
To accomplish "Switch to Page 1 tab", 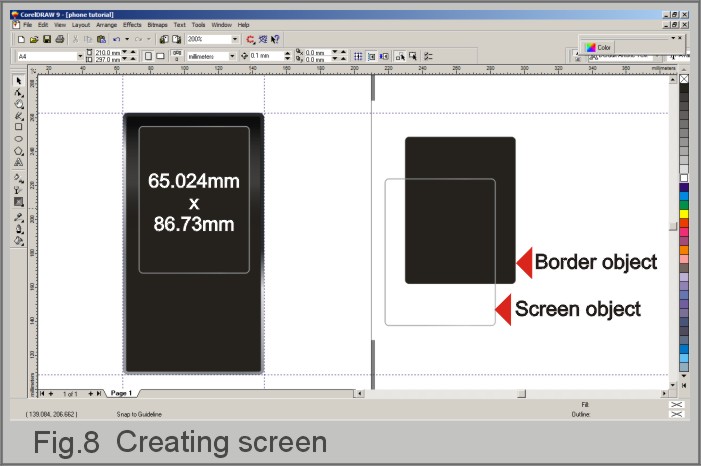I will pos(121,393).
